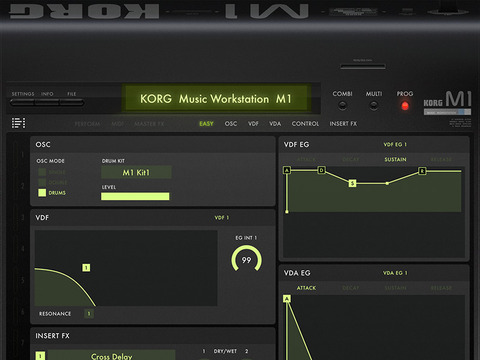The height and width of the screenshot is (360, 480).
Task: Tap the KORG M1 logo badge
Action: point(447,103)
